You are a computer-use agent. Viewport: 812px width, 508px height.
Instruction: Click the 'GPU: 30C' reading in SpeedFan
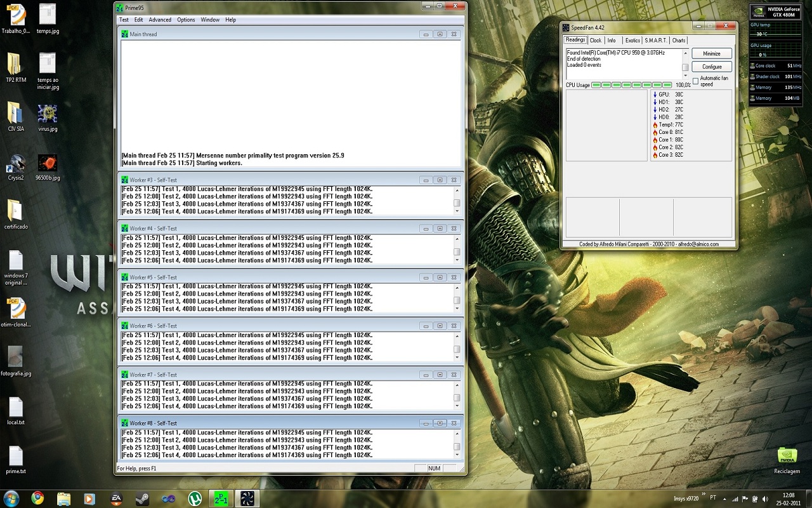point(671,95)
